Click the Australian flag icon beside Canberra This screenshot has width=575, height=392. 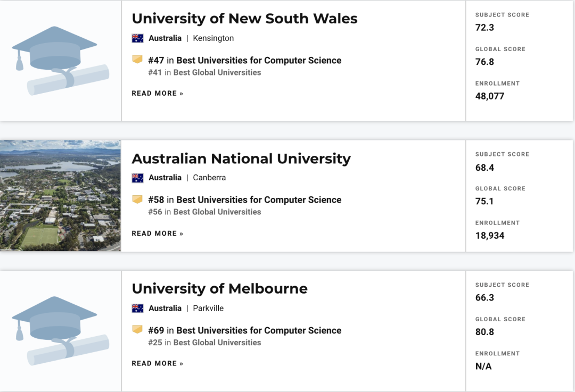(137, 178)
